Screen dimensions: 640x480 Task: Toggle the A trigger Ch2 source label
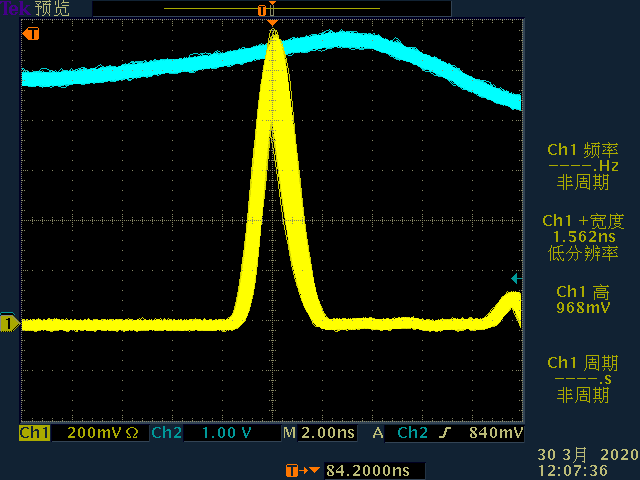coord(412,434)
